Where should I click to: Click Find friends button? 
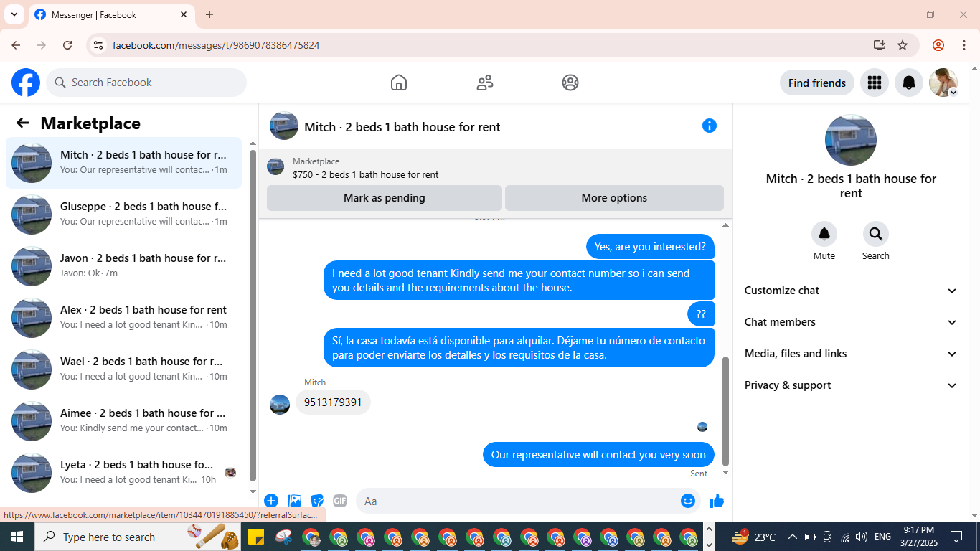click(816, 83)
